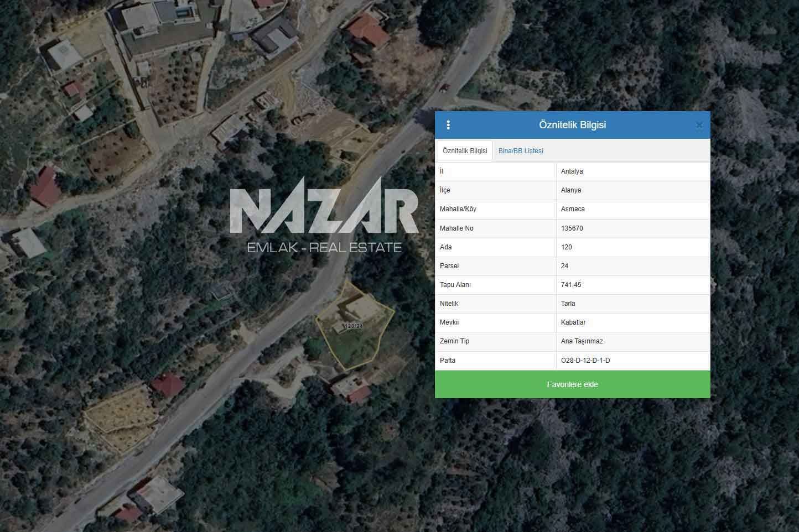Click the Mahalle/Köy field label
799x532 pixels.
(x=458, y=209)
